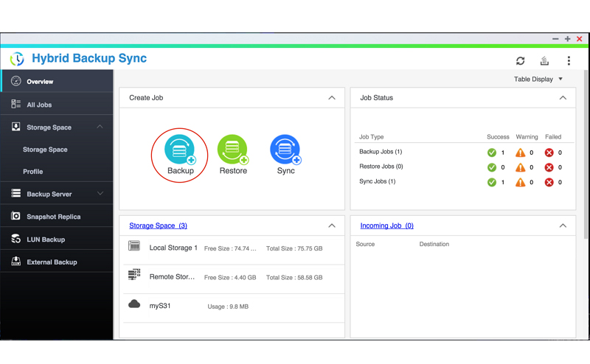Image resolution: width=590 pixels, height=364 pixels.
Task: Click the Source column header
Action: coord(365,244)
